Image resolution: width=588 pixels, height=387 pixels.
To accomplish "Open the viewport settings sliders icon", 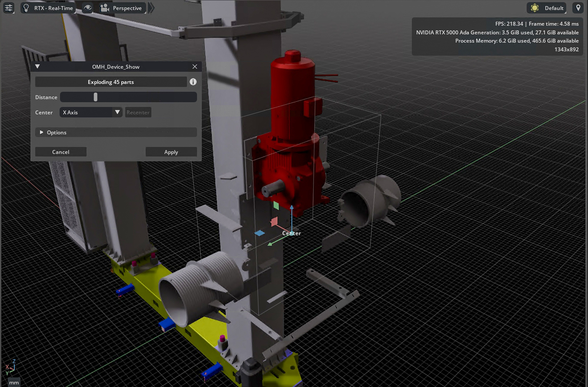I will (8, 8).
